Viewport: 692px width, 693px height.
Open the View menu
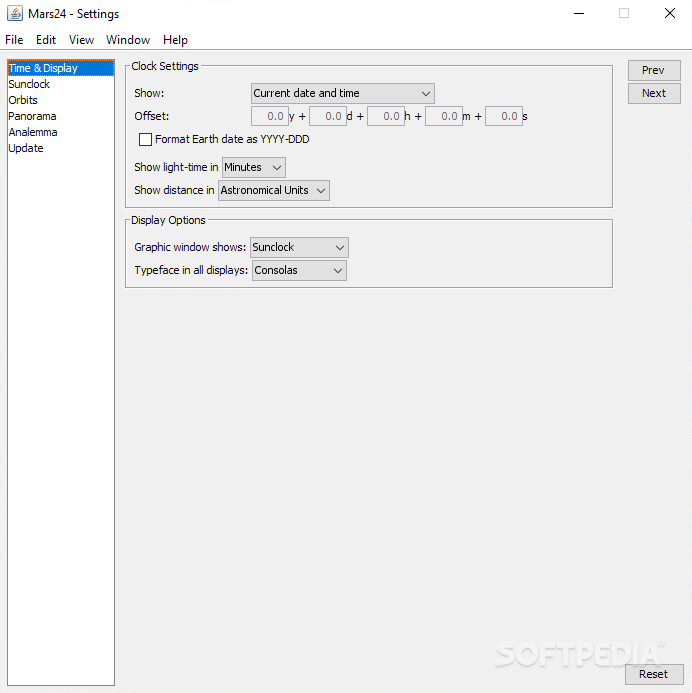pyautogui.click(x=81, y=40)
